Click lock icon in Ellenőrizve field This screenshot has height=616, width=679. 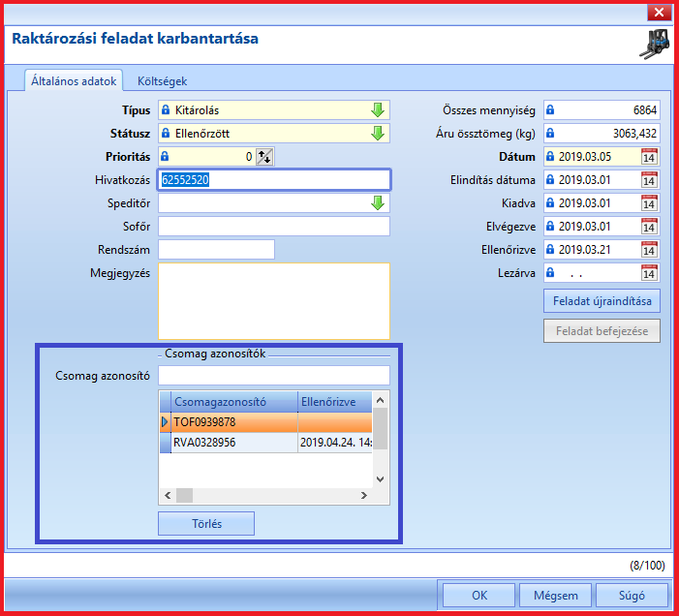550,250
